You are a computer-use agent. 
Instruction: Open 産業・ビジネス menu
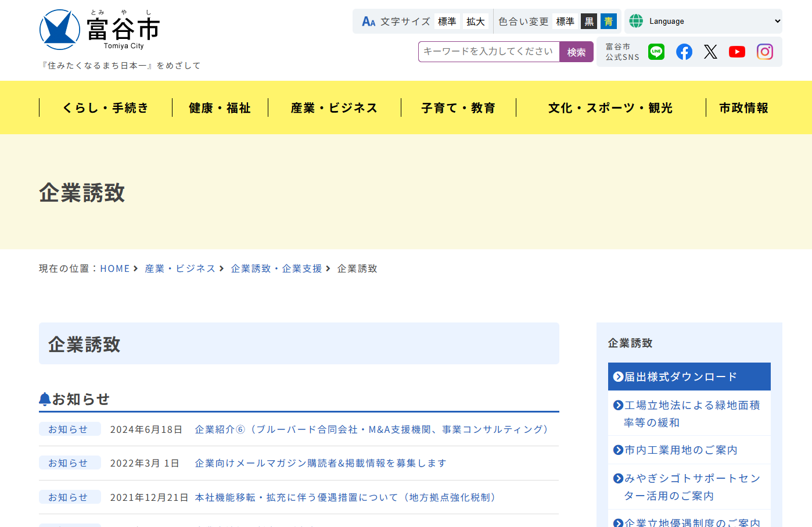point(335,107)
